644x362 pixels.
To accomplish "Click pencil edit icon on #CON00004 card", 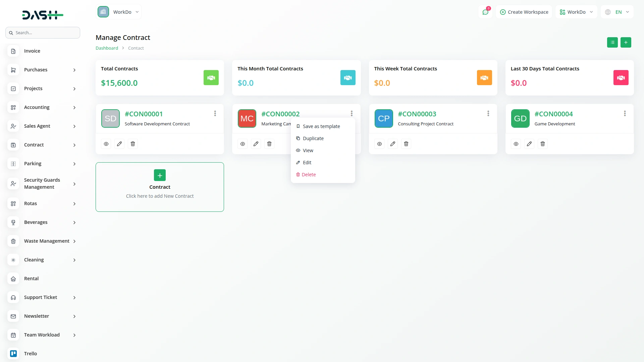I will point(529,144).
